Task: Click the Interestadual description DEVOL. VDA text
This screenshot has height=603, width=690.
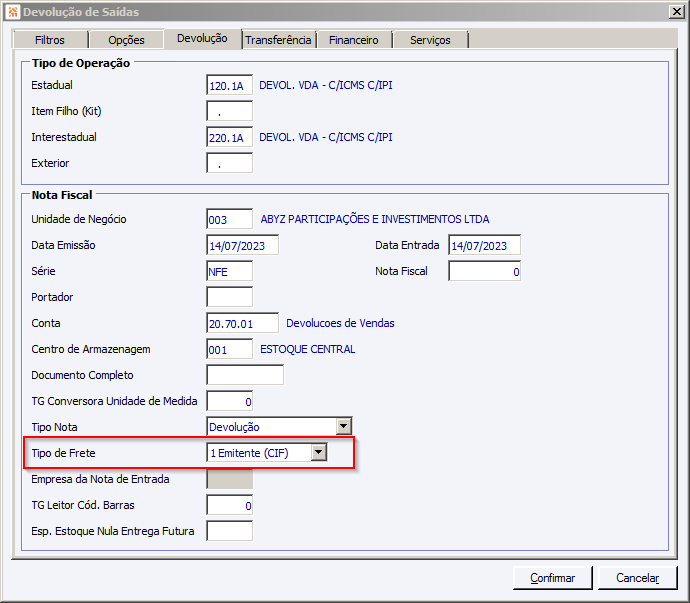Action: pyautogui.click(x=326, y=137)
